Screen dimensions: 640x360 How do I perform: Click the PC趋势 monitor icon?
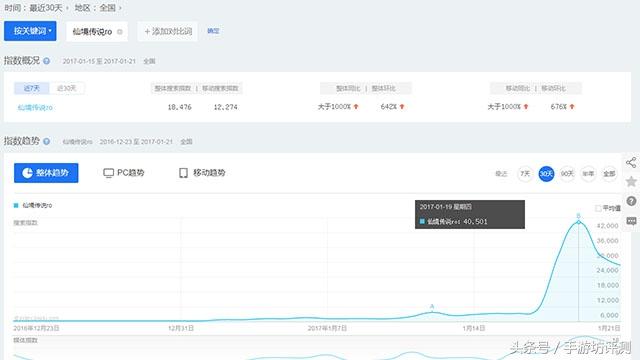pos(109,173)
